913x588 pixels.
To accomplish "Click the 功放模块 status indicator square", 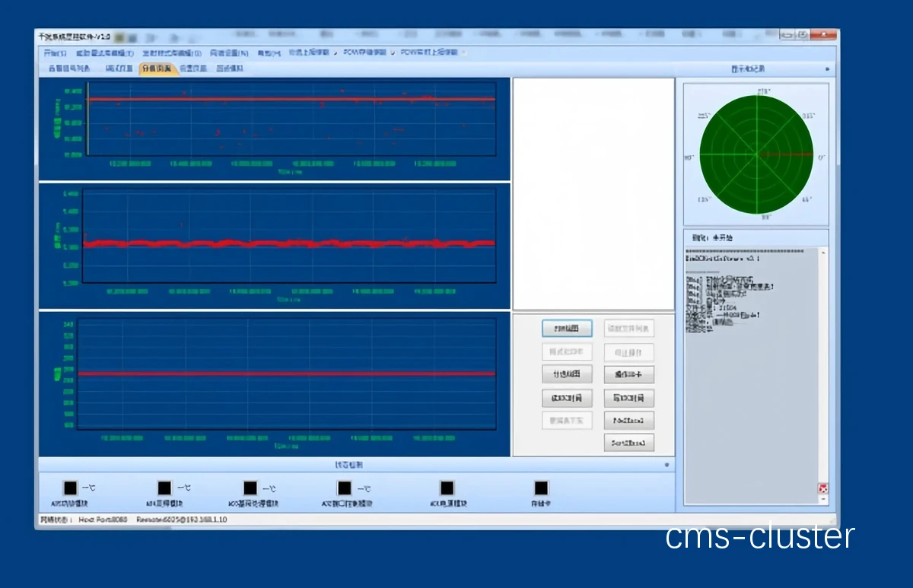I will pyautogui.click(x=70, y=488).
